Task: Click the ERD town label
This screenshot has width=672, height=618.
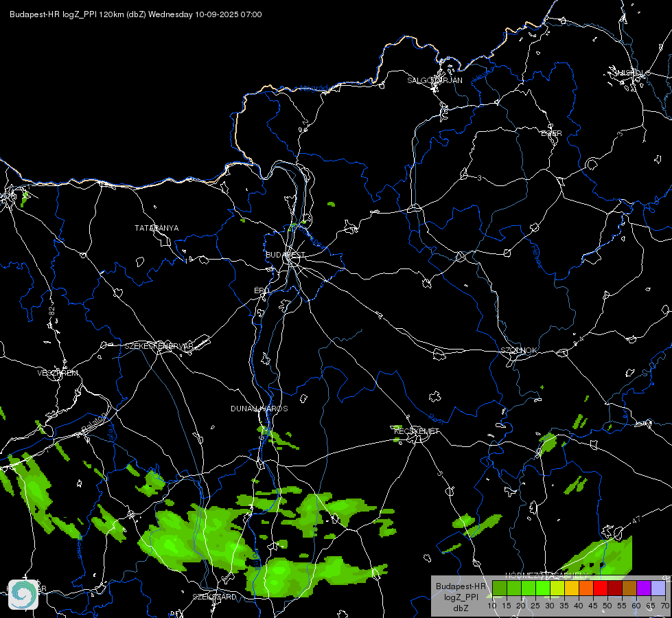Action: (262, 290)
